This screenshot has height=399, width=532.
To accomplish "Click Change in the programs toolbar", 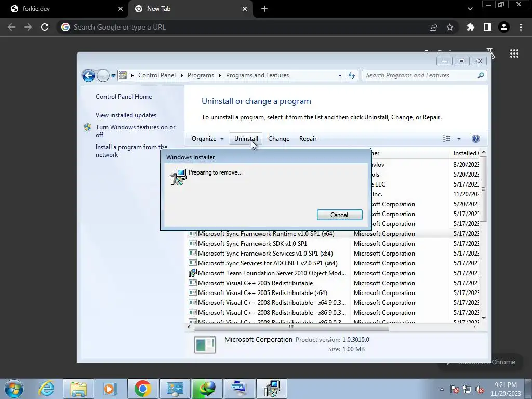I will click(x=278, y=138).
